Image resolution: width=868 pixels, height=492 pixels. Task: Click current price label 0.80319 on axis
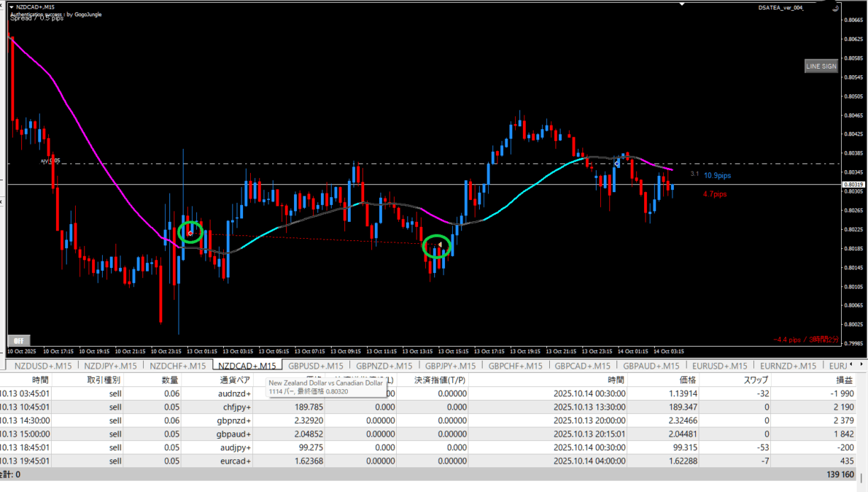[x=853, y=185]
